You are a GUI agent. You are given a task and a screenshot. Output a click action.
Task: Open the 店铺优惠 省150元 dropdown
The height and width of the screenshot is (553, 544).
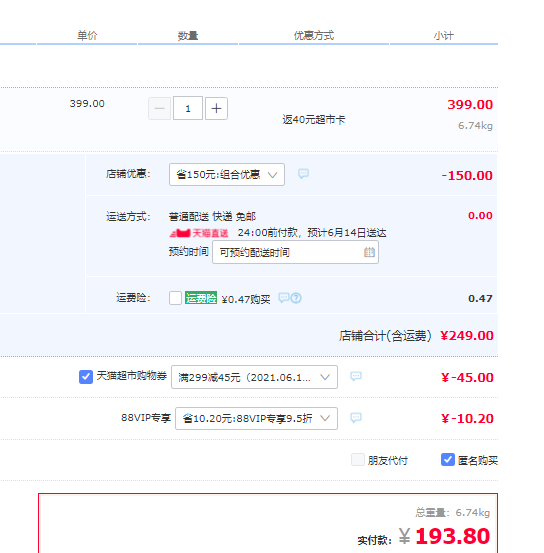point(227,175)
